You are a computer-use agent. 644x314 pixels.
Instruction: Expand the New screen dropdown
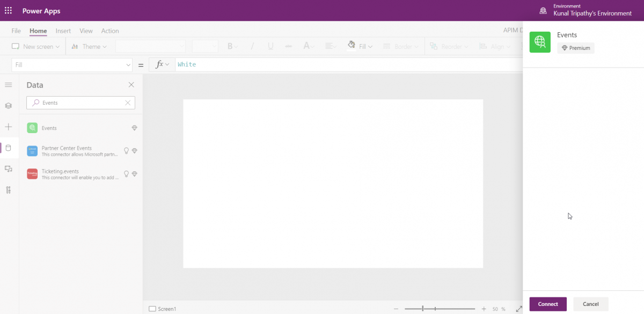pyautogui.click(x=35, y=46)
